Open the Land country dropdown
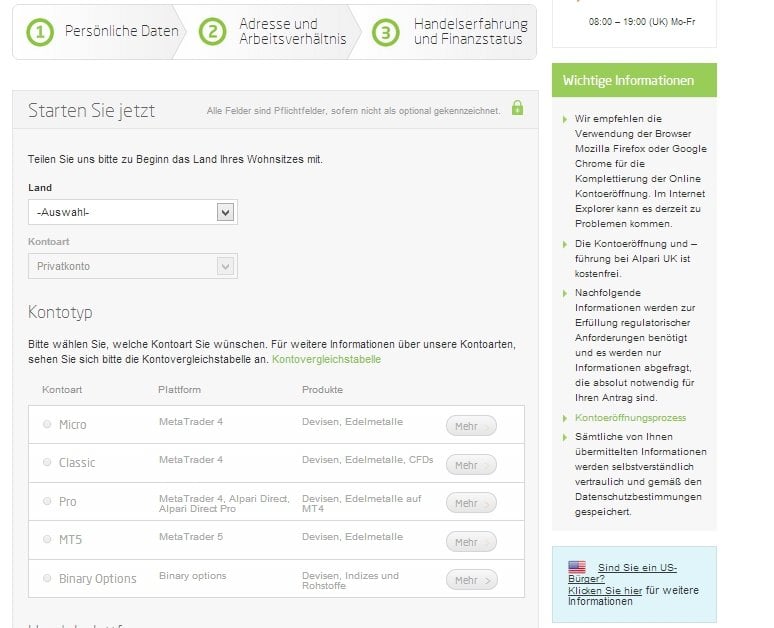The image size is (774, 628). (133, 212)
